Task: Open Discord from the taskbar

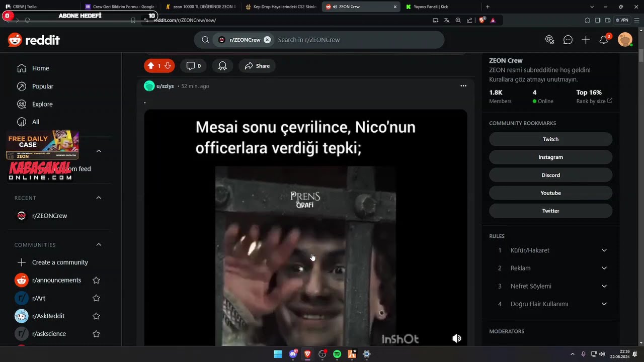Action: [293, 354]
